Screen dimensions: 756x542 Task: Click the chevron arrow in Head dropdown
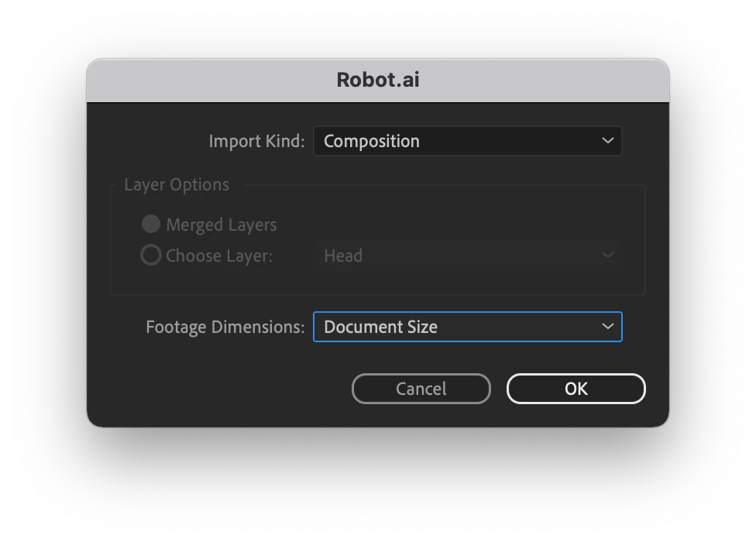point(607,255)
